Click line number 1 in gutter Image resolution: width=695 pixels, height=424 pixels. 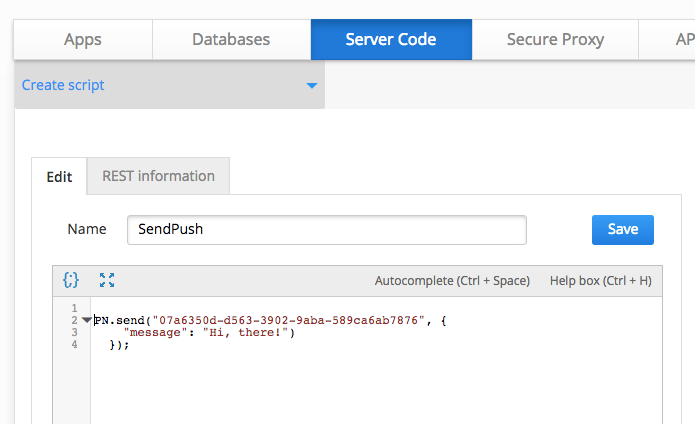(75, 308)
